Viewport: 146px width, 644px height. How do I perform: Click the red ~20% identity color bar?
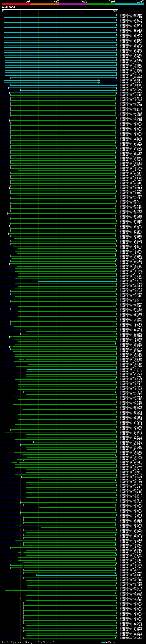tap(16, 4)
